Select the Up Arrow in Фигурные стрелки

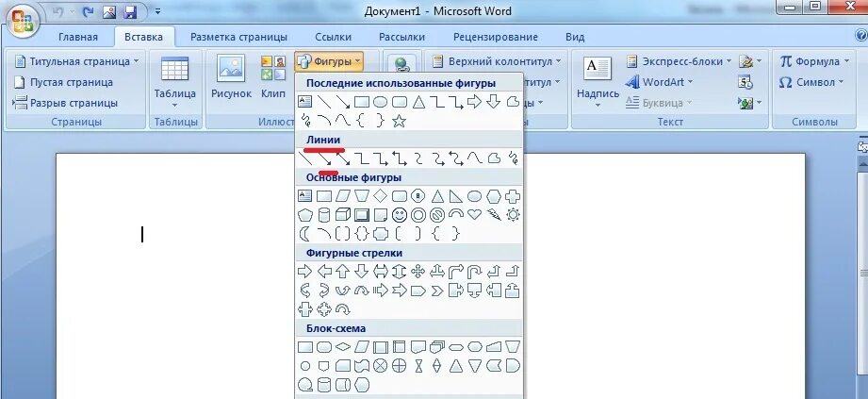coord(343,272)
